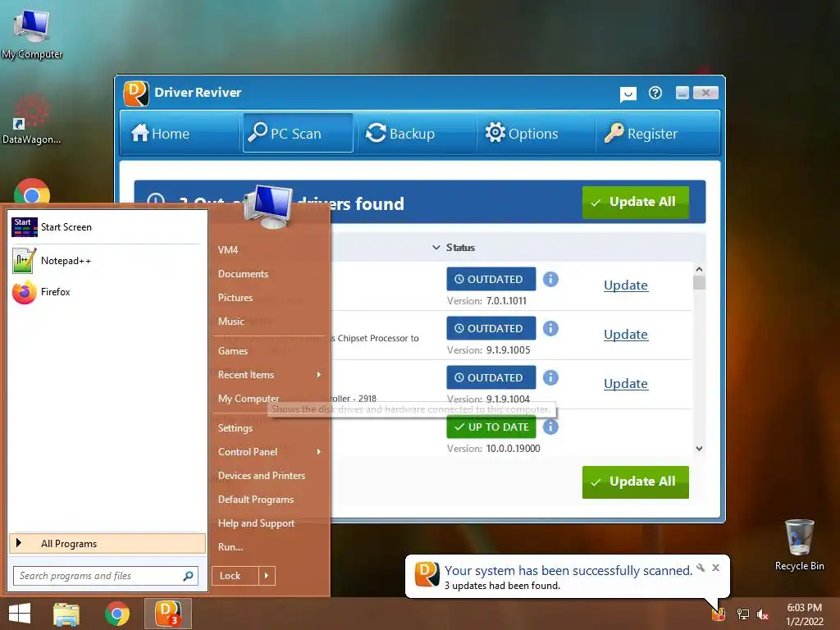Open the Driver Reviver feedback chat icon
This screenshot has width=840, height=630.
628,94
